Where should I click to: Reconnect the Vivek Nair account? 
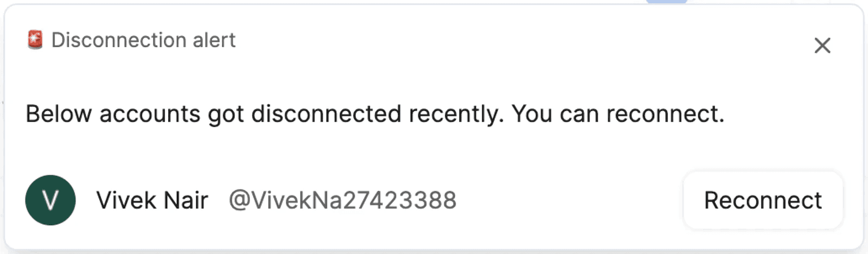[x=762, y=200]
